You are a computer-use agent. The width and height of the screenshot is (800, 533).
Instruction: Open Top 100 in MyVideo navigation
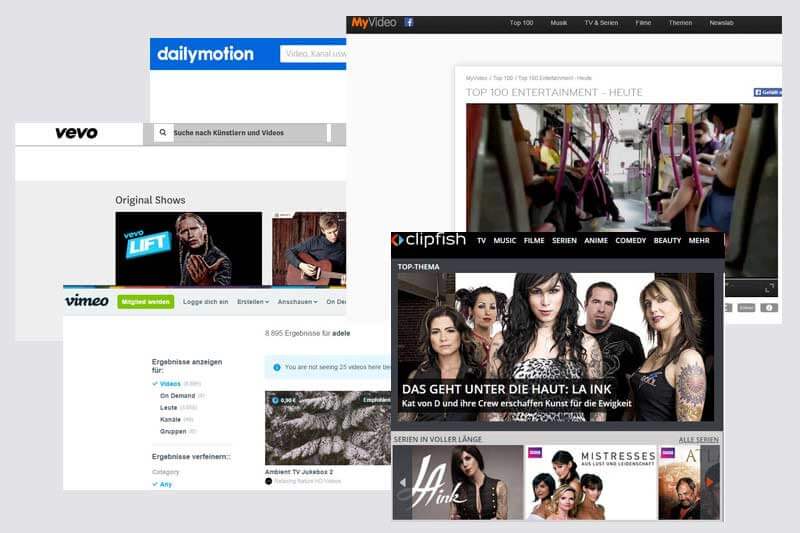(521, 23)
